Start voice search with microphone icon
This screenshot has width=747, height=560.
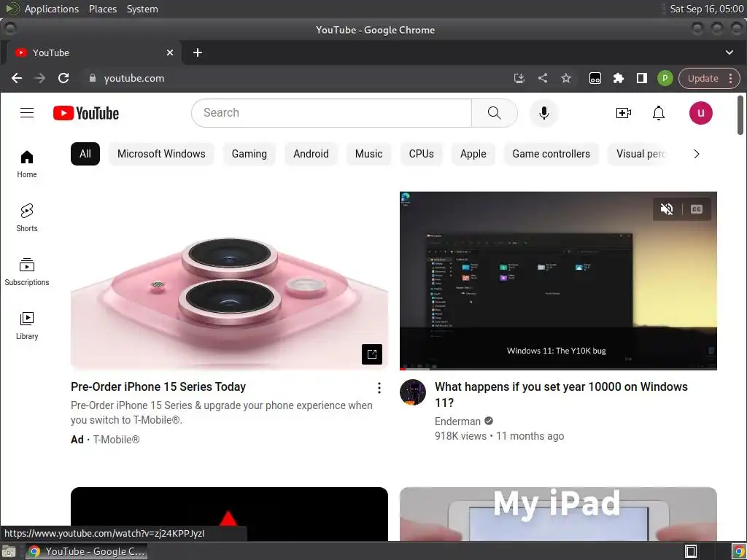point(543,113)
